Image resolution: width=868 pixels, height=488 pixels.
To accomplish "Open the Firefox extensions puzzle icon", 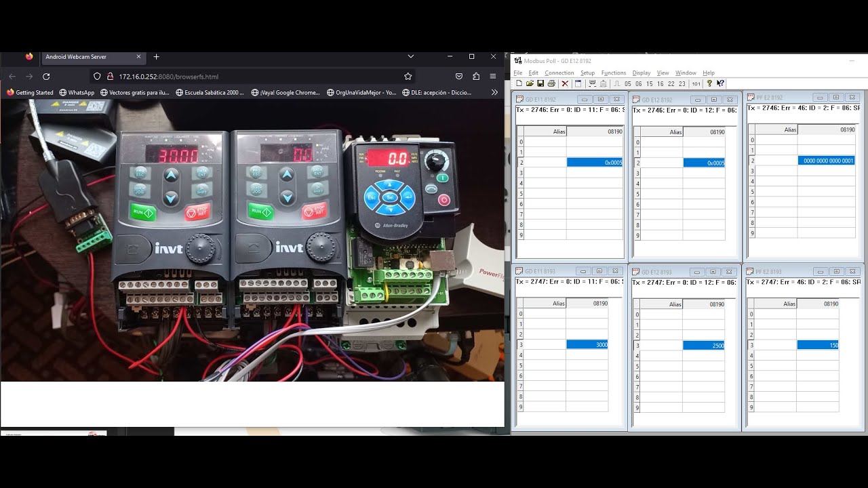I will click(476, 77).
